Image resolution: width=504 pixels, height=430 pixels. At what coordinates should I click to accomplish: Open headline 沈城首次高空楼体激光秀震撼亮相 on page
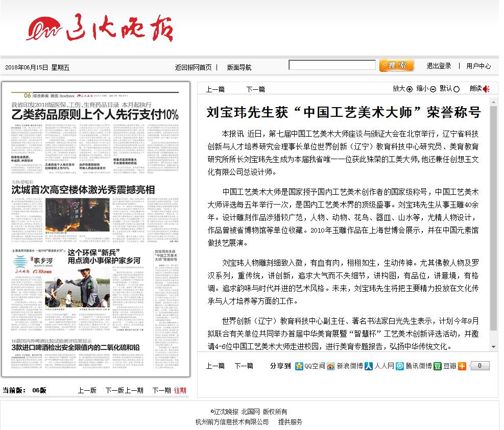(x=83, y=190)
